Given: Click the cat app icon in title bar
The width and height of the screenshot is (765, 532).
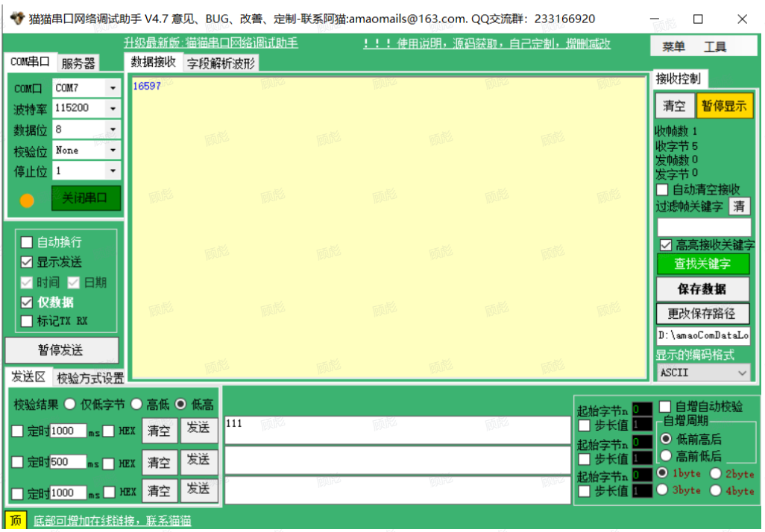Looking at the screenshot, I should click(x=16, y=19).
